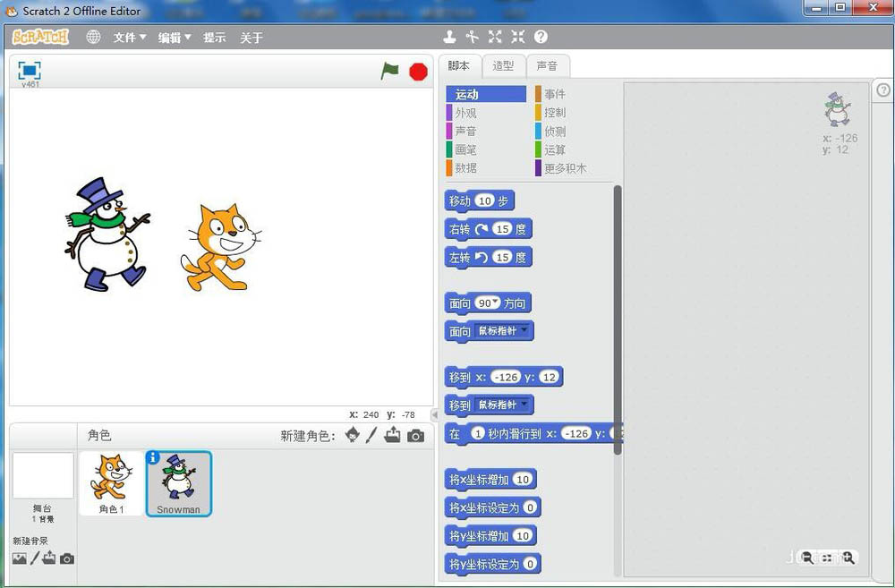Paint a new sprite
Image resolution: width=895 pixels, height=588 pixels.
point(371,435)
